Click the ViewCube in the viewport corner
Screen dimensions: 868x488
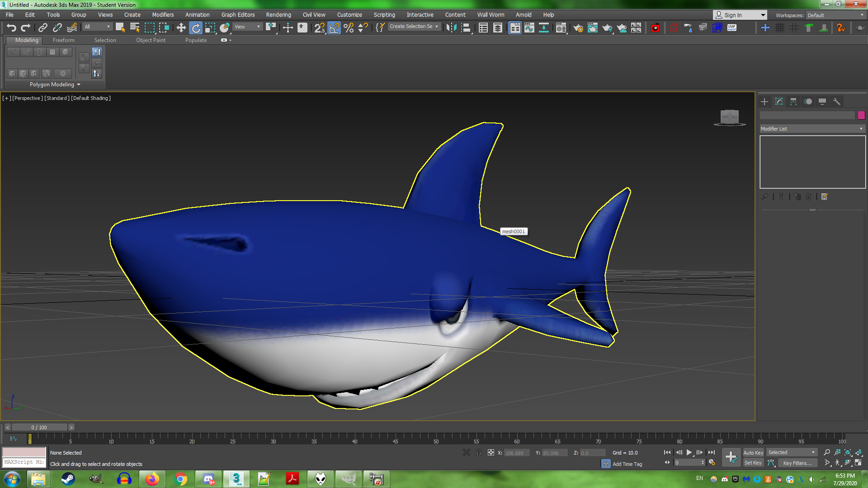coord(730,117)
